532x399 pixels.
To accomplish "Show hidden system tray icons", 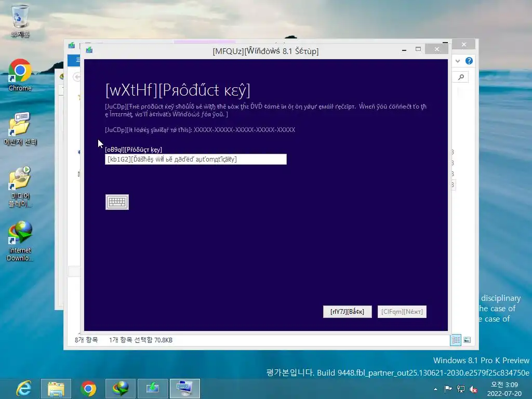I will (x=436, y=389).
